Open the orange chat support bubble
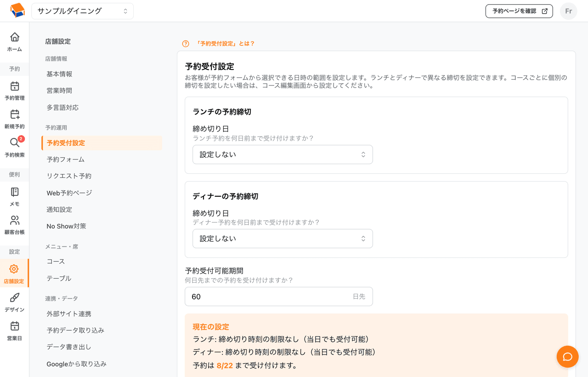The width and height of the screenshot is (588, 377). 567,357
